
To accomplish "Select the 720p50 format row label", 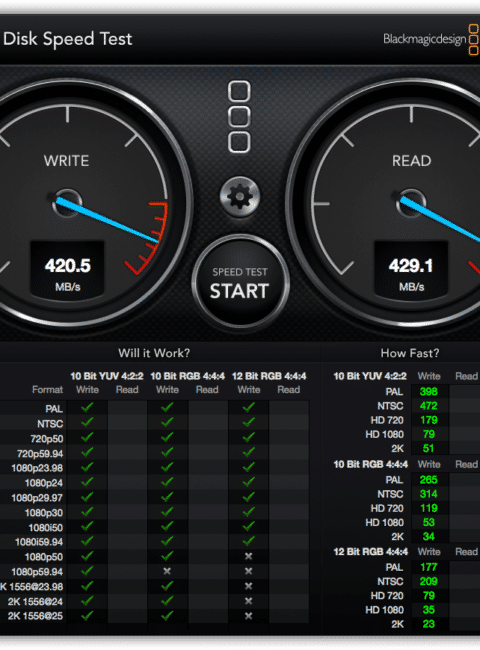I will pos(47,439).
